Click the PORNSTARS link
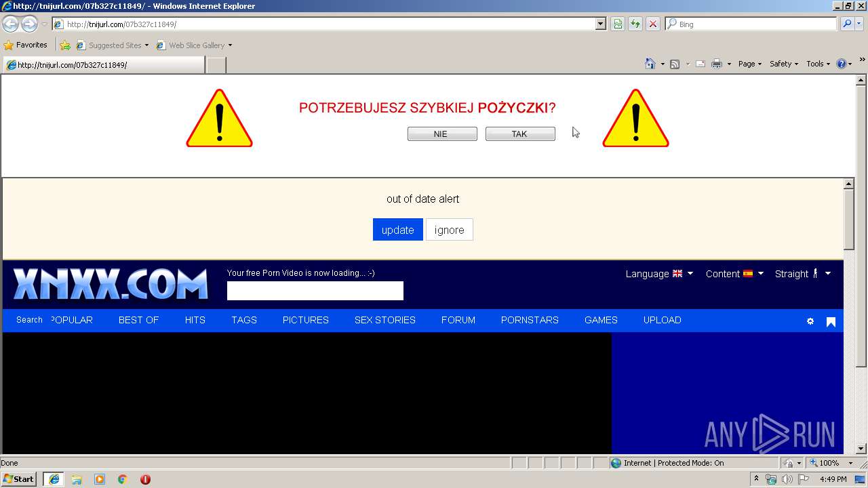 (530, 320)
